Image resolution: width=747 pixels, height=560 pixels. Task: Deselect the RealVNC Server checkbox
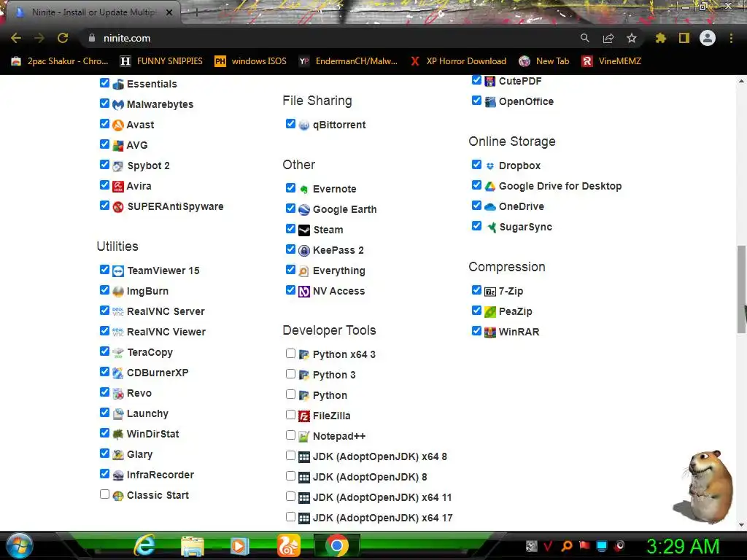coord(104,310)
